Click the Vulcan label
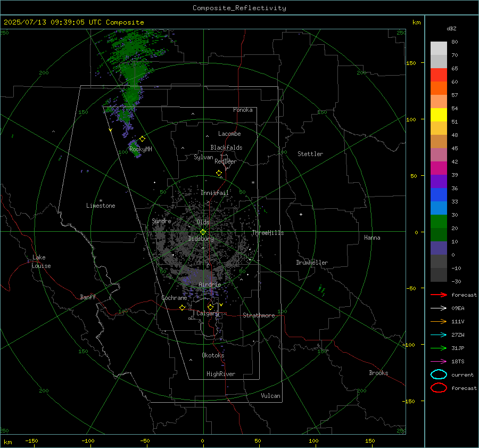Viewport: 479px width, 448px height. (270, 396)
